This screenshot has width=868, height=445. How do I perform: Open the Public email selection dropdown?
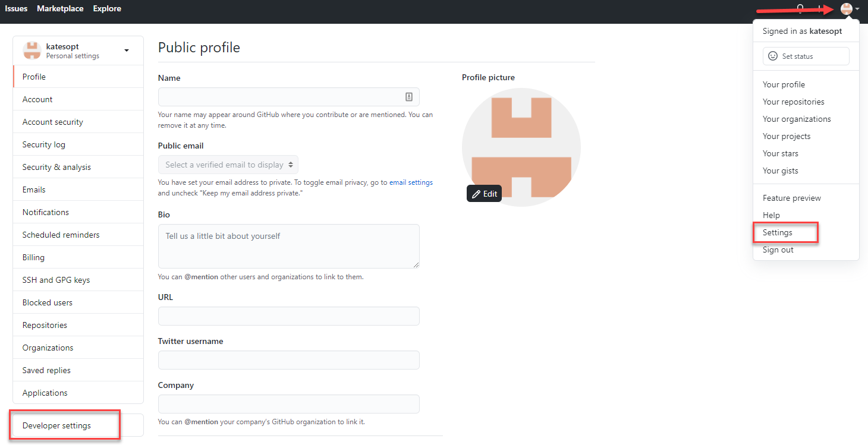point(228,165)
